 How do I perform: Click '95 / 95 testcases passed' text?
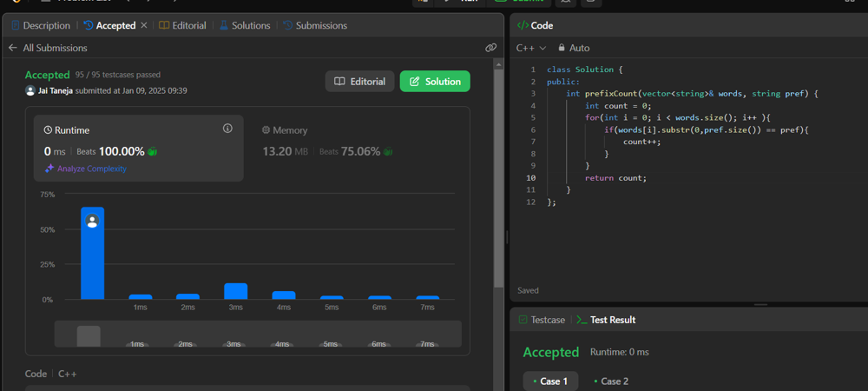118,75
